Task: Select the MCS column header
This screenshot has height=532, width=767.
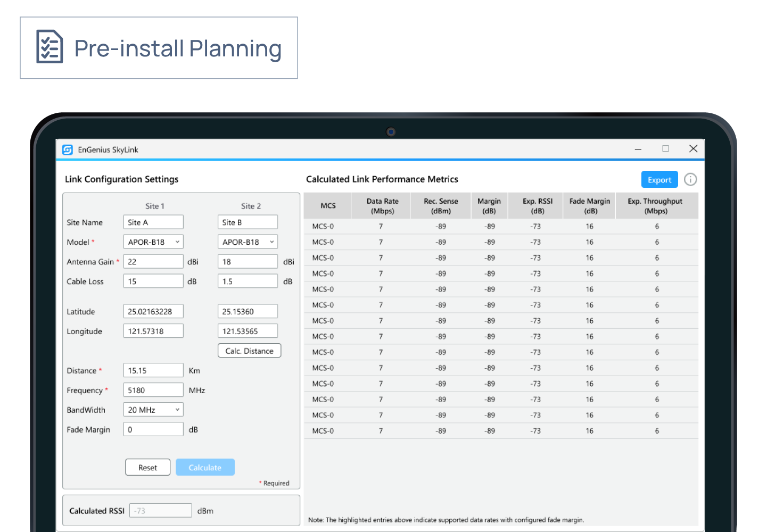Action: pos(327,205)
